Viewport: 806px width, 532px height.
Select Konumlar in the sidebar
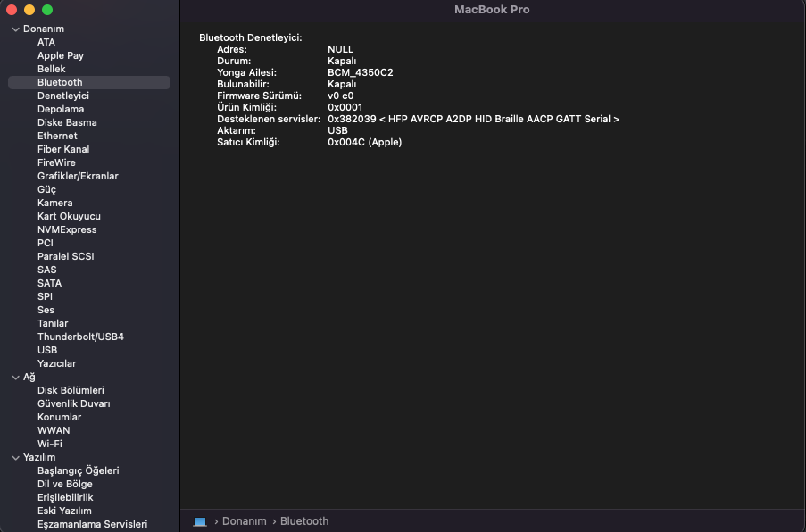pyautogui.click(x=59, y=417)
